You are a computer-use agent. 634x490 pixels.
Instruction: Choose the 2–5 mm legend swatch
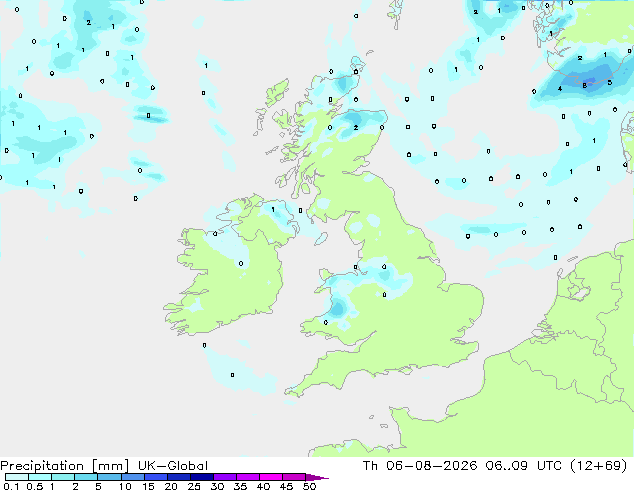pos(86,477)
